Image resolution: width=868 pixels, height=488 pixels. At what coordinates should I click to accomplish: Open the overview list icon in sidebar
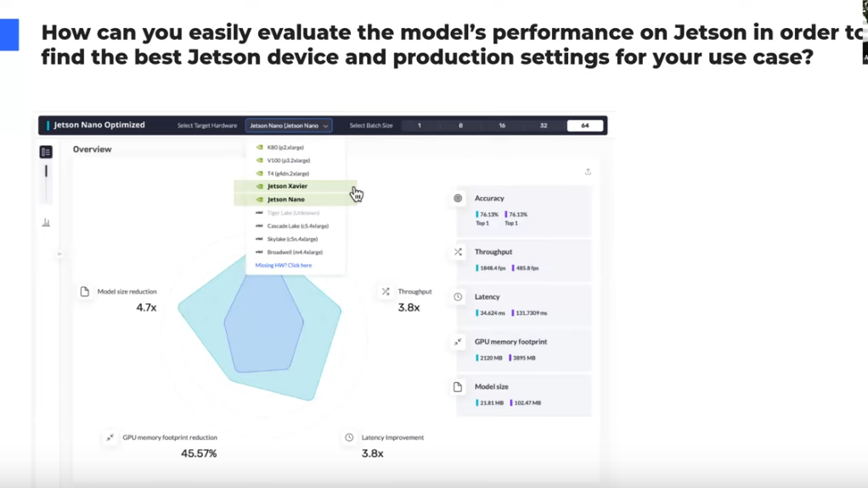[46, 152]
